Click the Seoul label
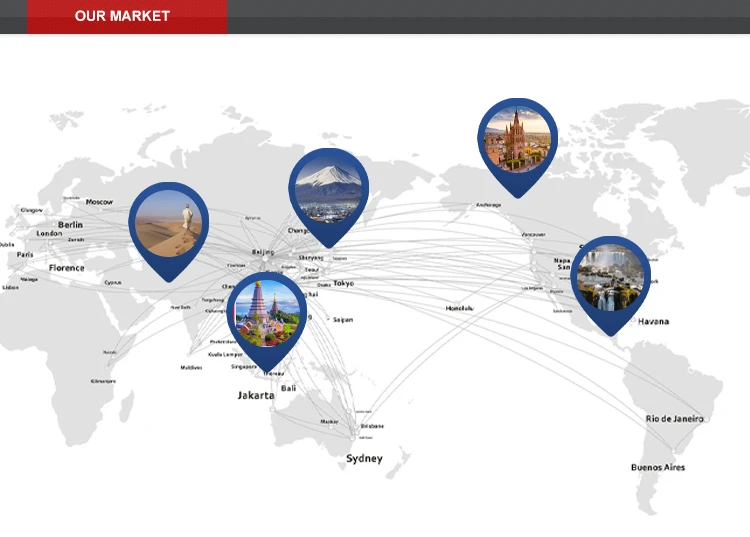 click(311, 269)
